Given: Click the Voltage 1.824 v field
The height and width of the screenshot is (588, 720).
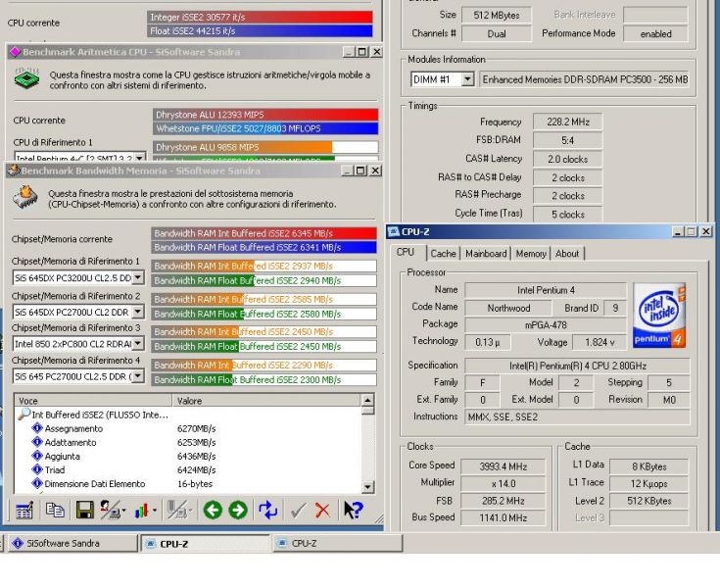Looking at the screenshot, I should pos(600,342).
